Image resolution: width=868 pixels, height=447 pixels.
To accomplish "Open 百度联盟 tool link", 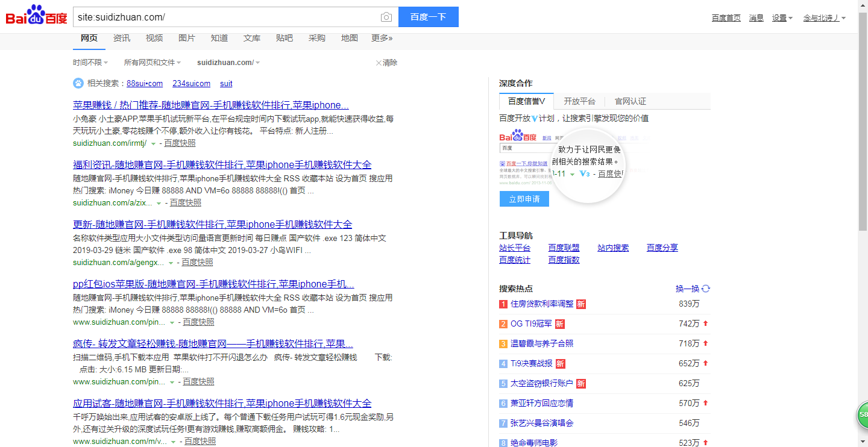I will [564, 248].
